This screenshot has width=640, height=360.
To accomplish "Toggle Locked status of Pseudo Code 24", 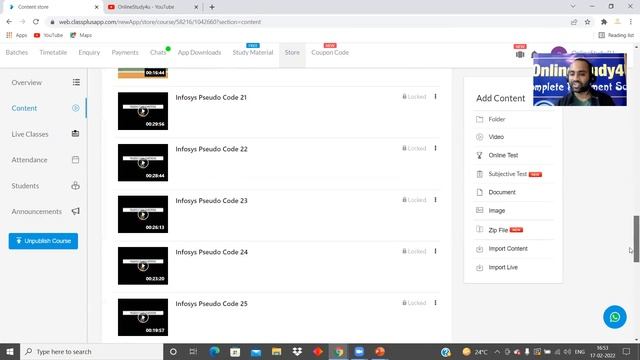I will [x=414, y=251].
